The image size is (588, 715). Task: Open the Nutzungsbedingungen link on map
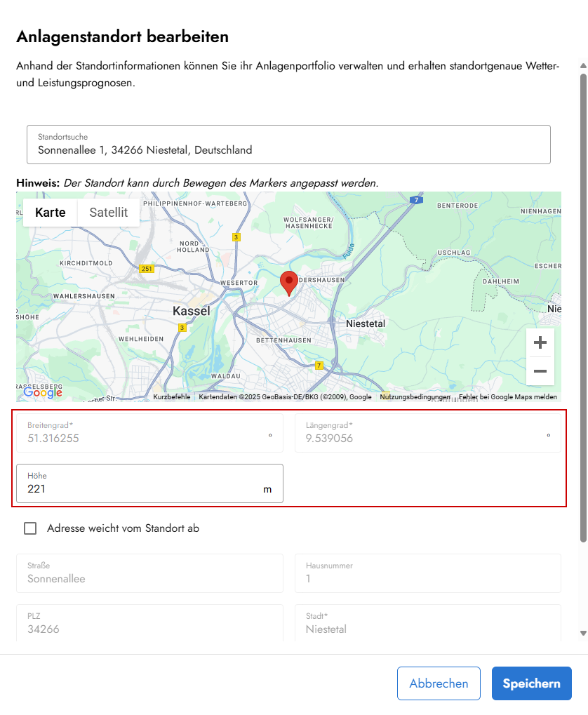click(415, 397)
